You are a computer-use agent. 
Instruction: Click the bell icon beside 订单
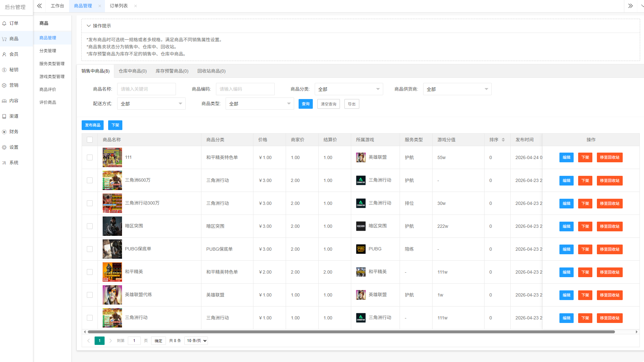click(x=4, y=23)
